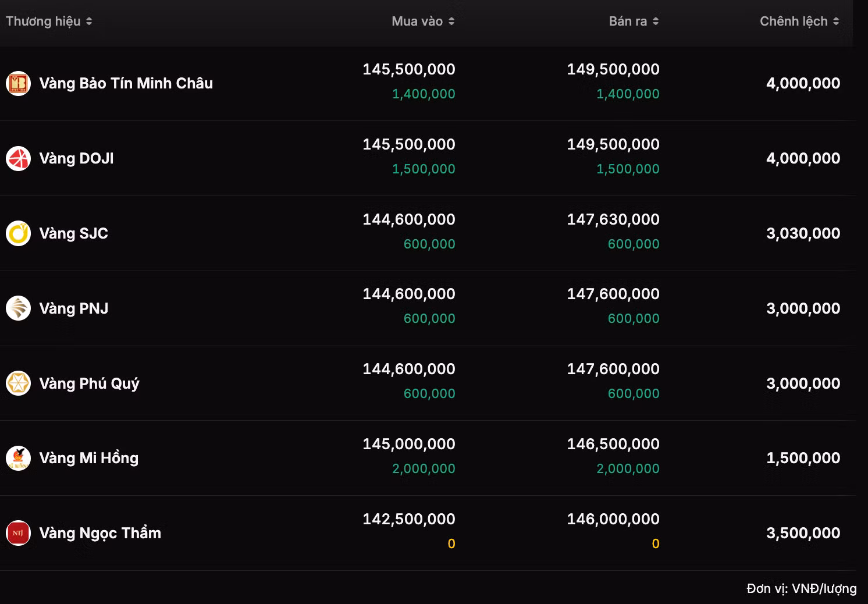
Task: Sort by Chênh lệch column arrow
Action: click(836, 22)
